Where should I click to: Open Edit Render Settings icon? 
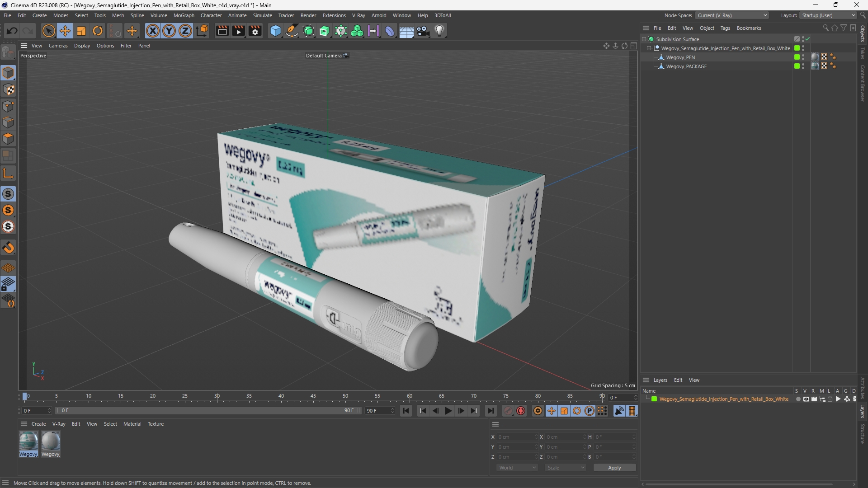(x=255, y=31)
